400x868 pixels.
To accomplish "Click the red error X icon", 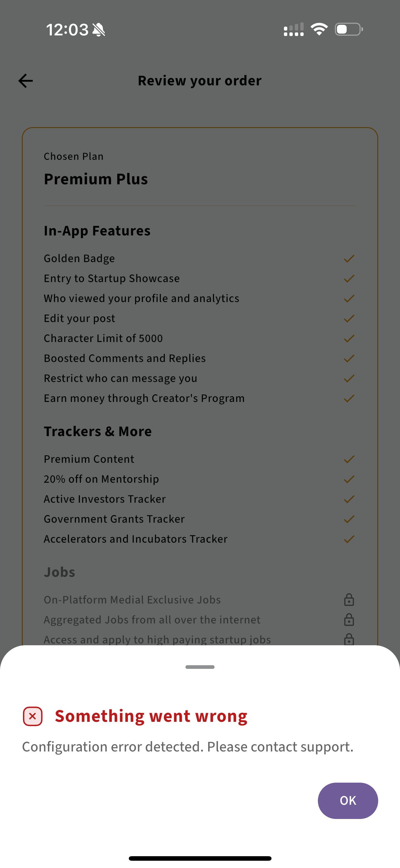I will pyautogui.click(x=33, y=716).
